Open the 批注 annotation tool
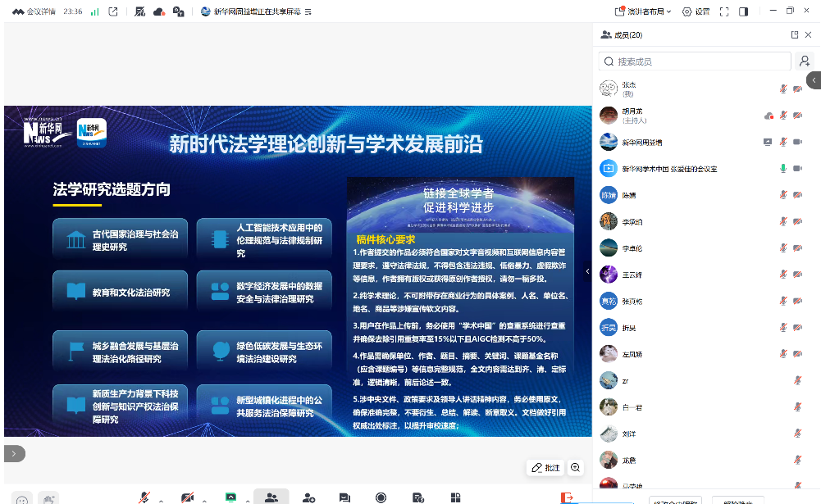 point(545,467)
